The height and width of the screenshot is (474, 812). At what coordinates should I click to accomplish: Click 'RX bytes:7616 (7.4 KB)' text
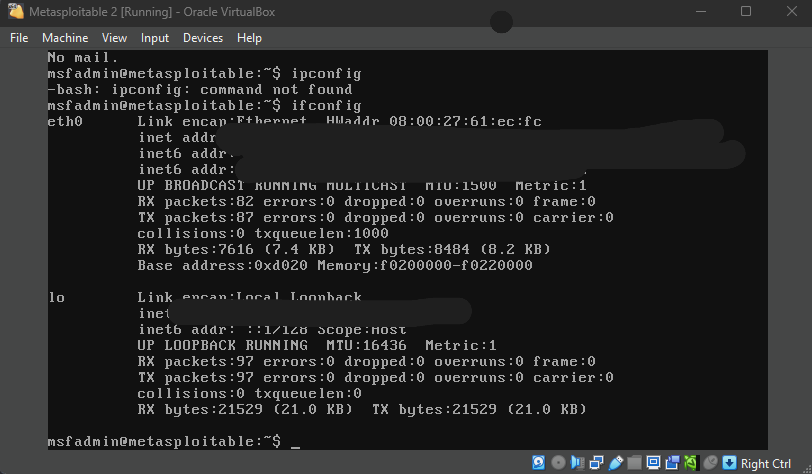[236, 250]
